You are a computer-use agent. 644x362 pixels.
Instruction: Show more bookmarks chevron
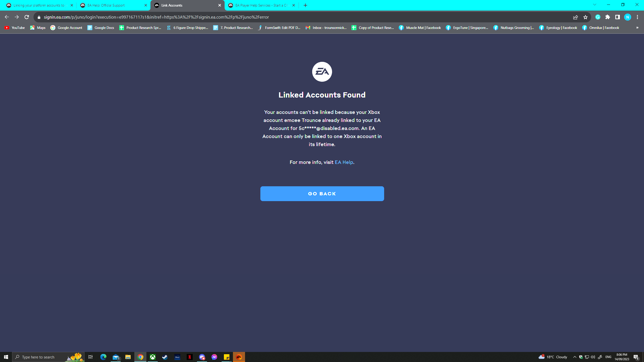[637, 28]
